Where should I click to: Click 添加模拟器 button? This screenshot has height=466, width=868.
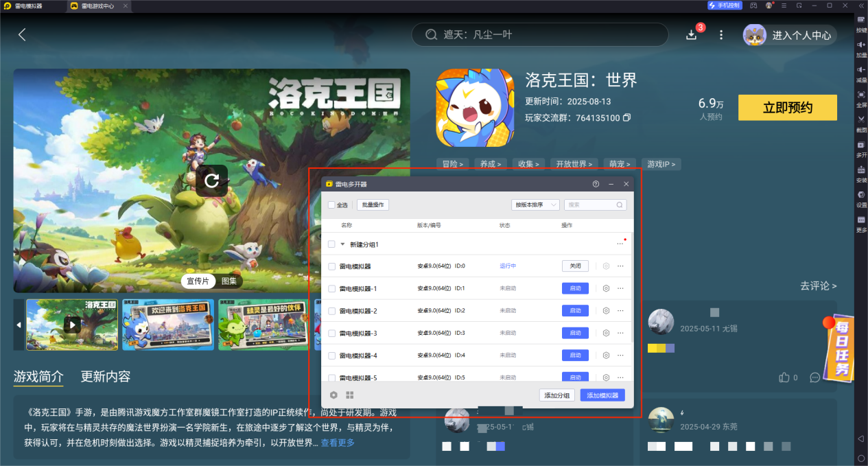pos(602,395)
